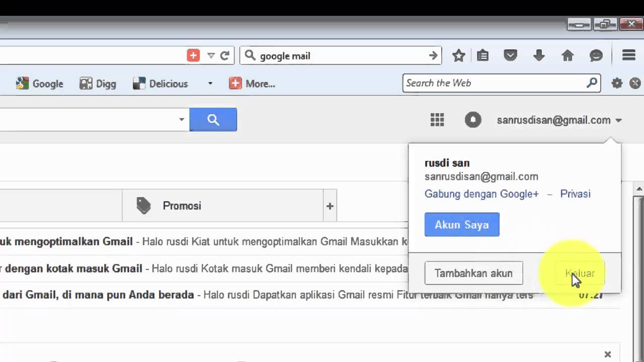The image size is (644, 362).
Task: Sign out with the Keluar button
Action: point(580,273)
